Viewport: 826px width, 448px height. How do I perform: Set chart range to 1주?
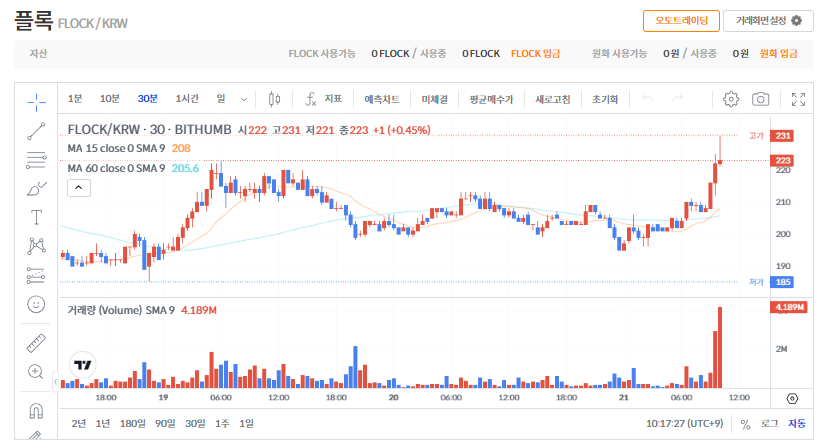222,423
